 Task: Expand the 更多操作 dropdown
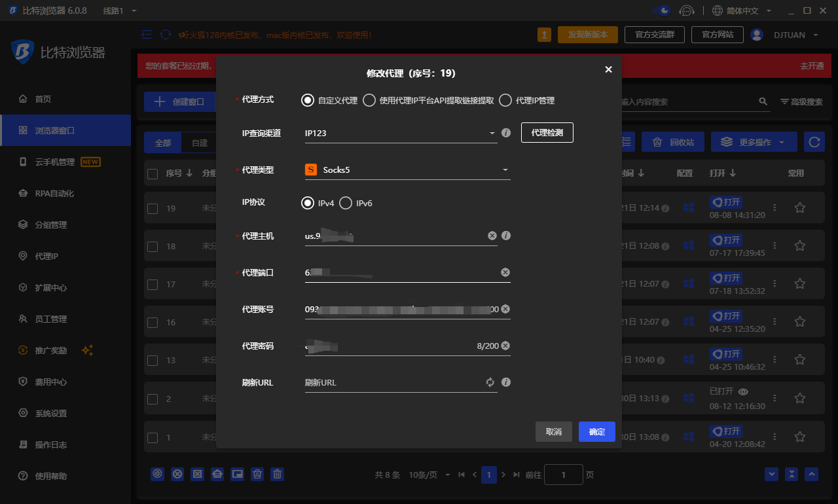click(754, 142)
